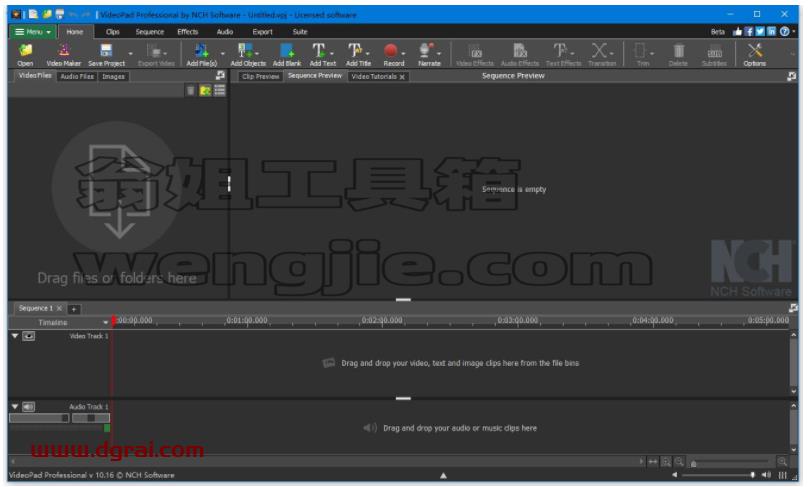Screen dimensions: 808x487
Task: Click the Beta link
Action: [x=718, y=32]
